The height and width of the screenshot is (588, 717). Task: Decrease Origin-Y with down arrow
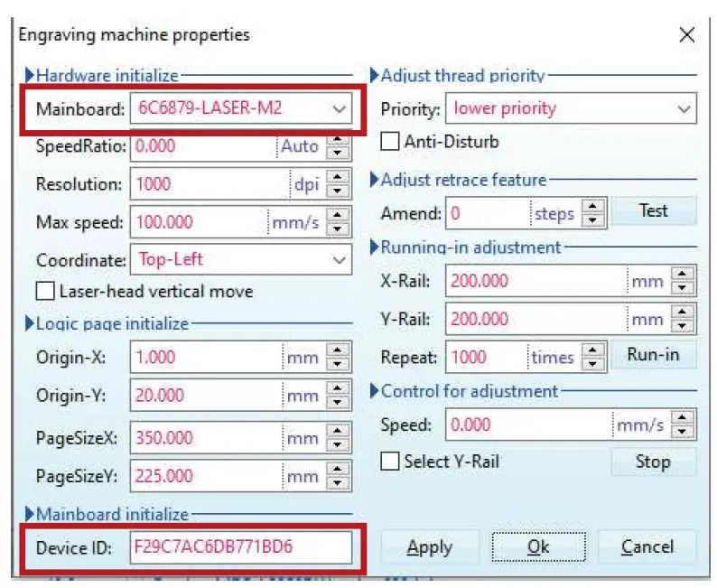(x=339, y=401)
